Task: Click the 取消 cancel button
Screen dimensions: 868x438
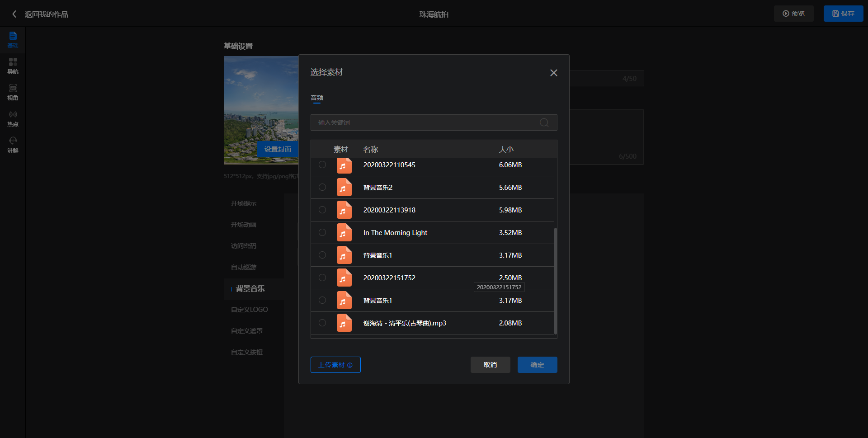Action: [490, 365]
